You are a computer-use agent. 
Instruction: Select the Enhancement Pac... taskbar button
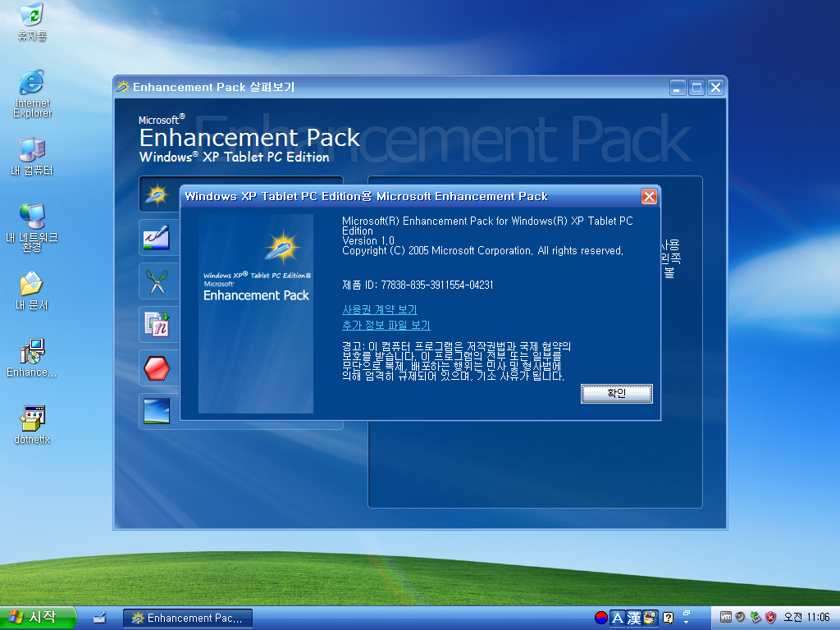coord(188,619)
